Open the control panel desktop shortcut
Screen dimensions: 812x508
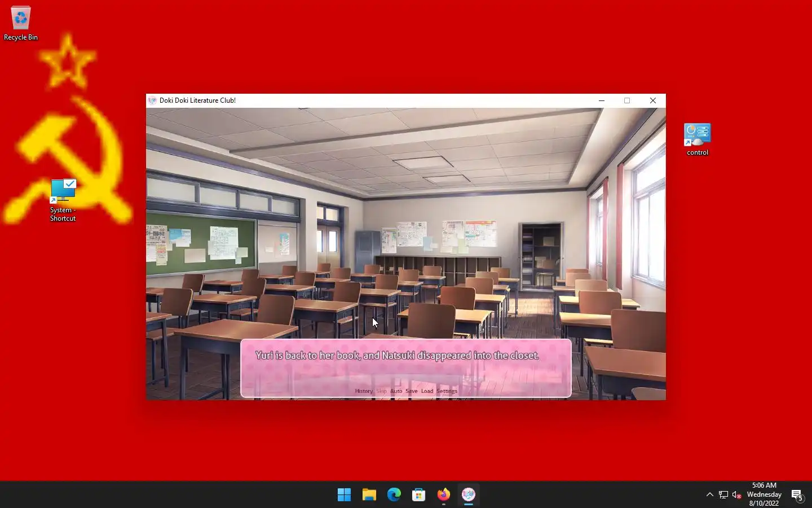(698, 139)
